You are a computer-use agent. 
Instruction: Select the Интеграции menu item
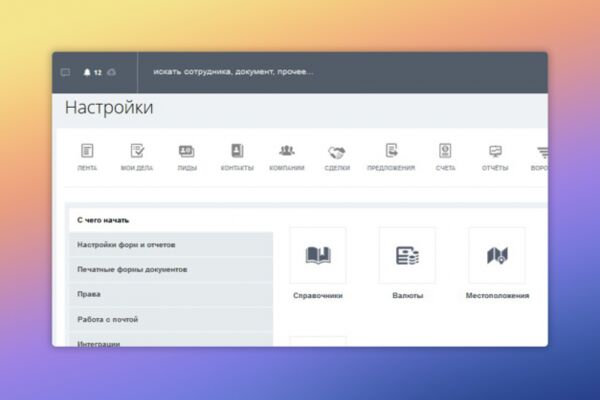pos(171,340)
